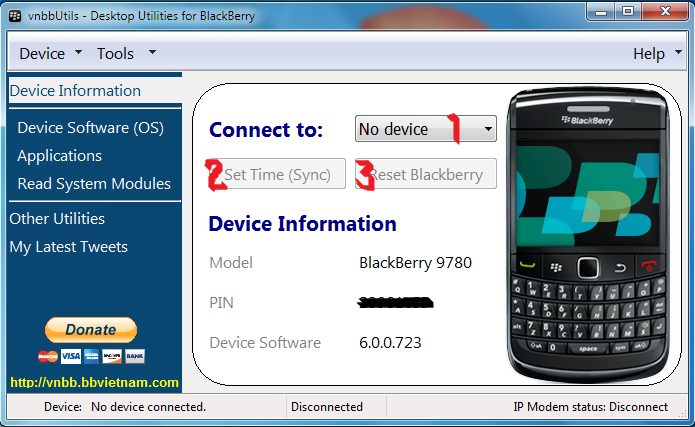Click IP Modem status: Disconnect entry

click(590, 407)
